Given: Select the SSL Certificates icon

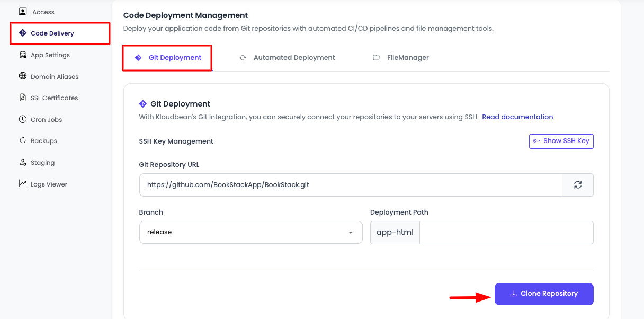Looking at the screenshot, I should [x=22, y=98].
